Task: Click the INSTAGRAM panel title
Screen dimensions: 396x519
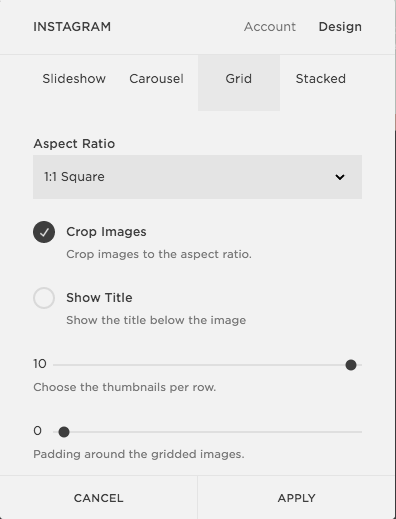Action: point(72,27)
